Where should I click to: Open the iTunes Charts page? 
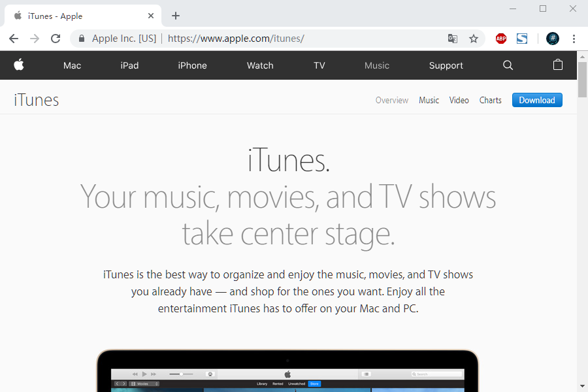(490, 100)
